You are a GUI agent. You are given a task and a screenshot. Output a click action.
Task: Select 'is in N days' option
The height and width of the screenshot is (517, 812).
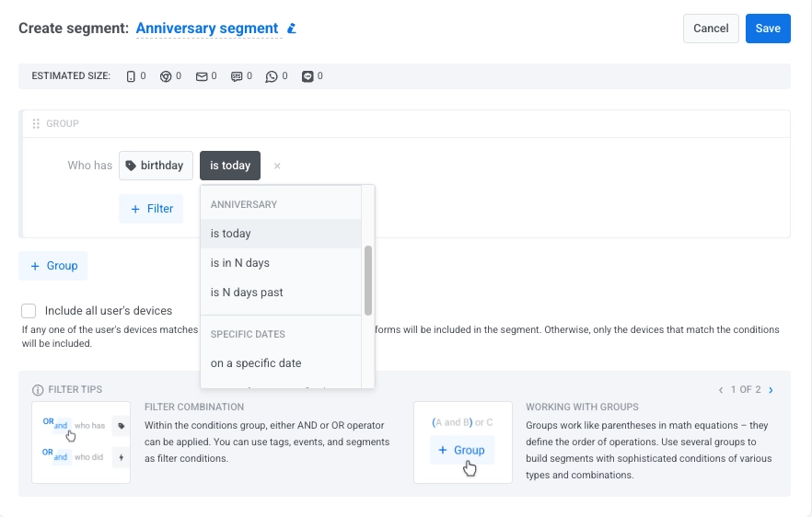281,263
